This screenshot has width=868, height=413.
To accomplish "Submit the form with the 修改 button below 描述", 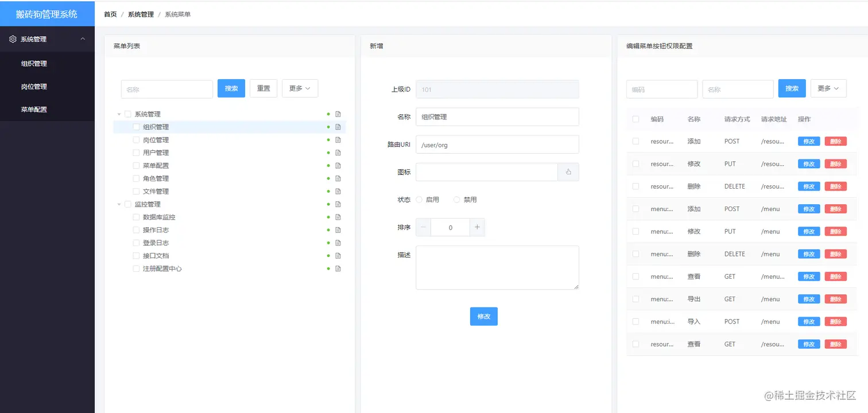I will coord(484,317).
